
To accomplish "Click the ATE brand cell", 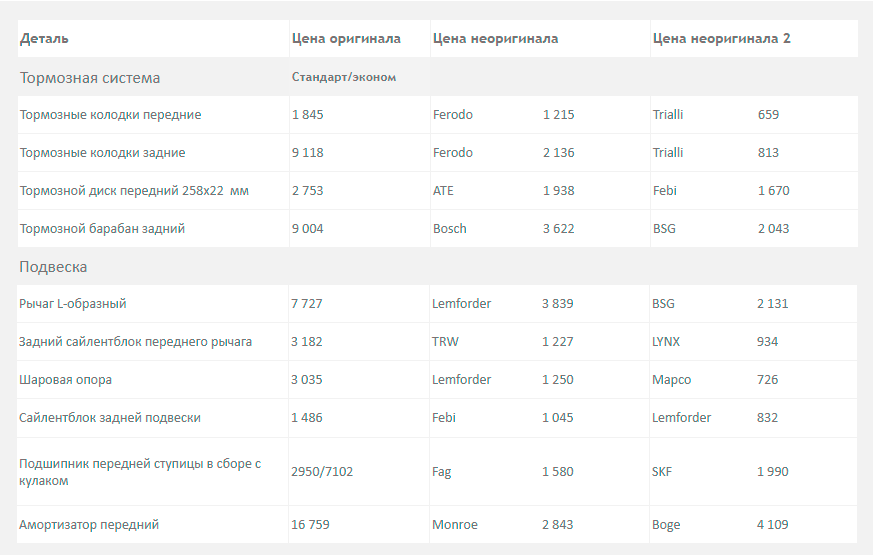I will click(x=443, y=191).
